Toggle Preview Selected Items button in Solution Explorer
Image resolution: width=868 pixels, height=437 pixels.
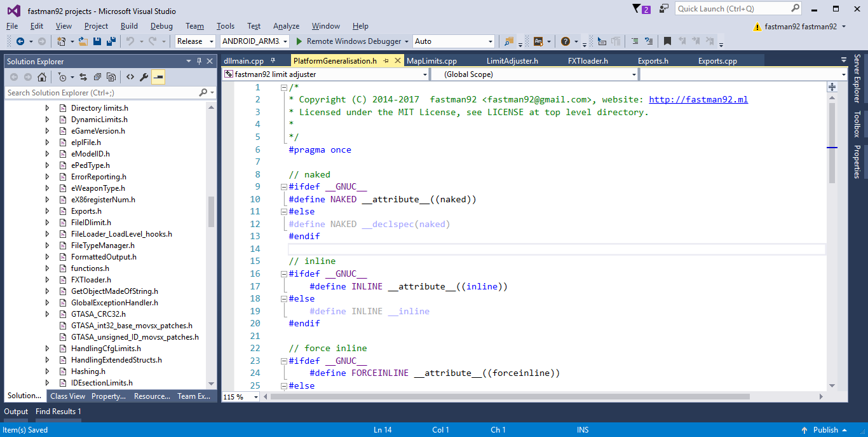pyautogui.click(x=158, y=77)
